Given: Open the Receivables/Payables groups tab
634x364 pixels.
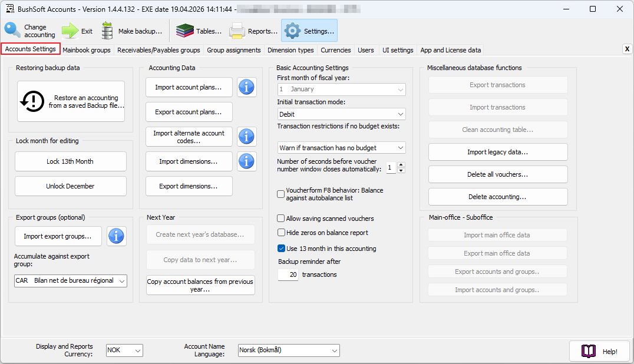Looking at the screenshot, I should tap(158, 50).
